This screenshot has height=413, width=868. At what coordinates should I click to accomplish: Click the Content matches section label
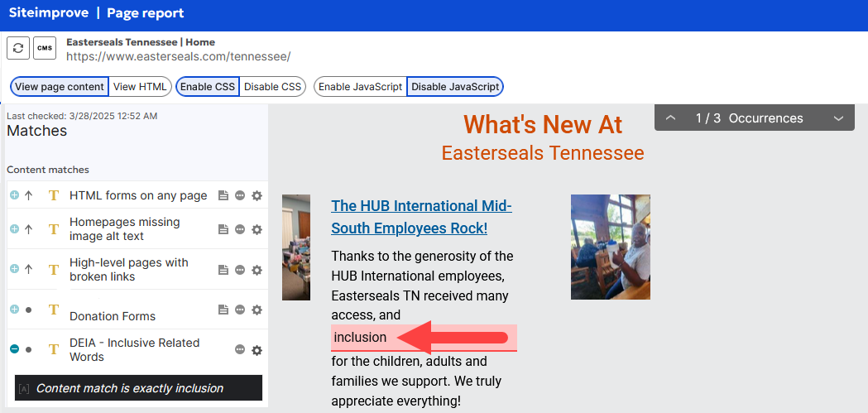(48, 170)
